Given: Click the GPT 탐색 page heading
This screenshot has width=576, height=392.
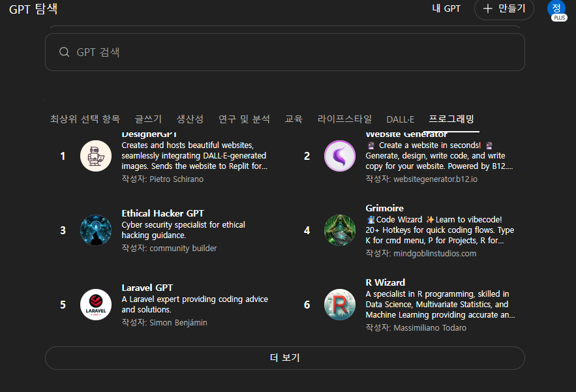Looking at the screenshot, I should 33,9.
